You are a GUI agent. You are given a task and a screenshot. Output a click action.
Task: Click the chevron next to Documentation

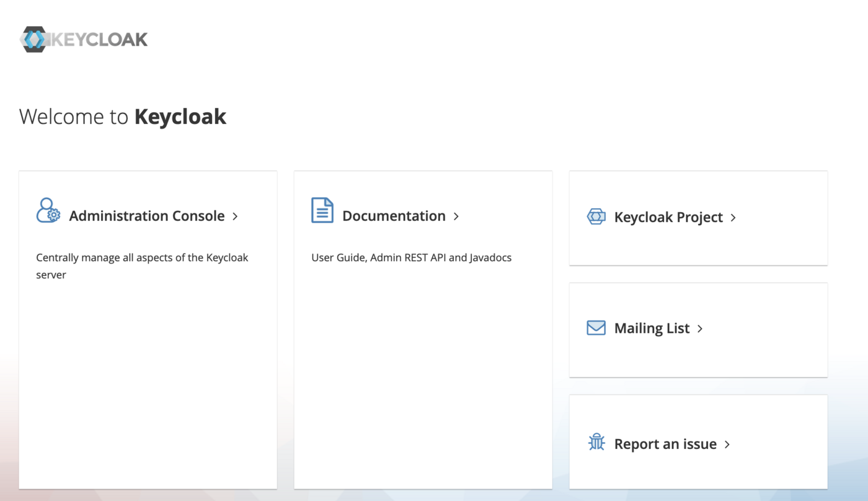pos(456,216)
